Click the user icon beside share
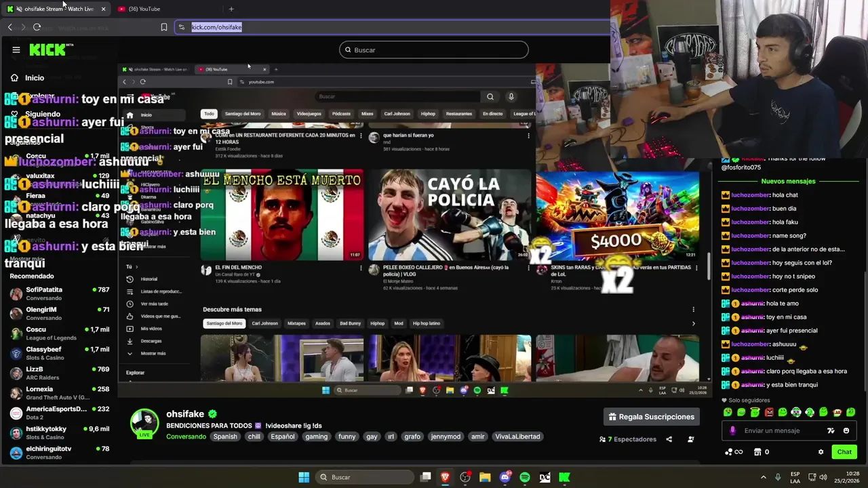This screenshot has height=488, width=868. click(x=691, y=439)
